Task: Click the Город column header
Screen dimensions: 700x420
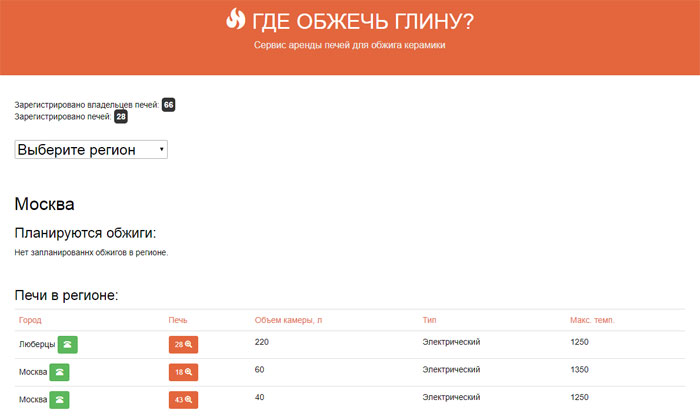Action: [x=31, y=320]
